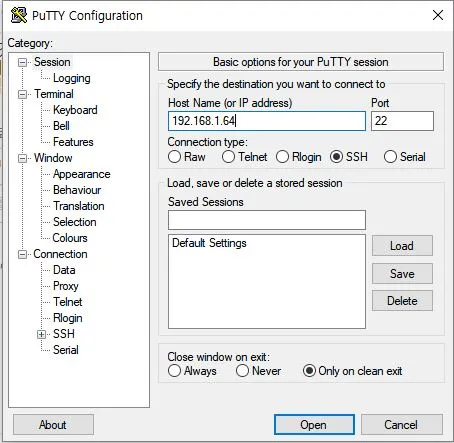454x443 pixels.
Task: Collapse the Session tree node
Action: coord(22,62)
